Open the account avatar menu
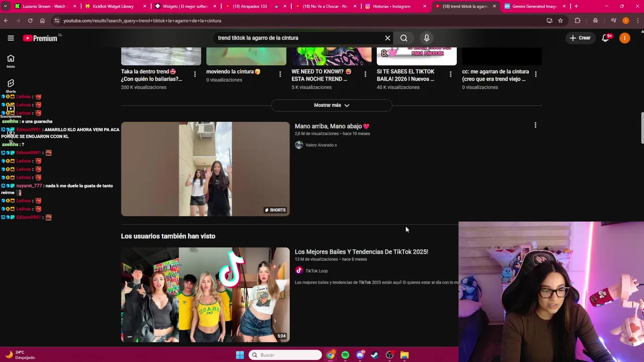The width and height of the screenshot is (644, 362). point(625,38)
